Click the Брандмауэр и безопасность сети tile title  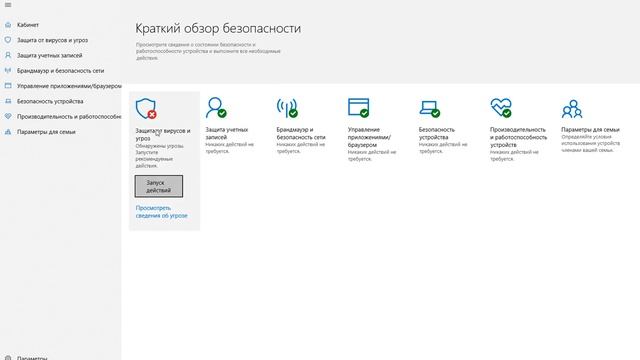pyautogui.click(x=301, y=133)
